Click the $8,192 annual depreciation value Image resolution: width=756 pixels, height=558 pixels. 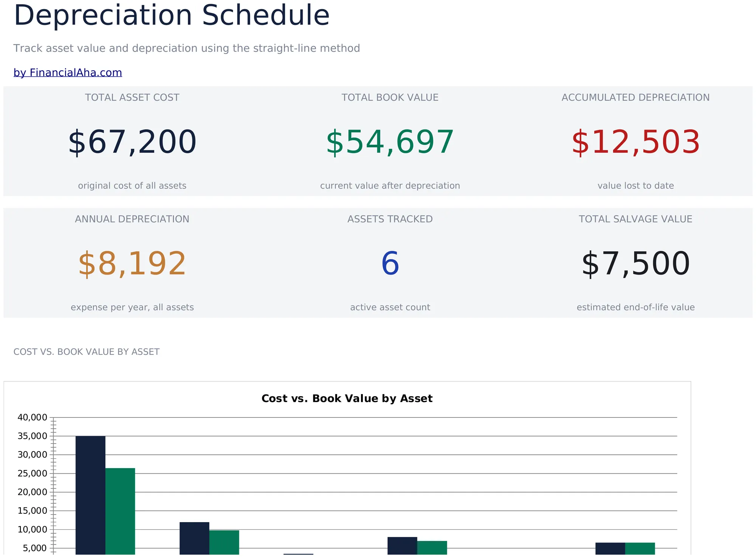click(x=132, y=264)
